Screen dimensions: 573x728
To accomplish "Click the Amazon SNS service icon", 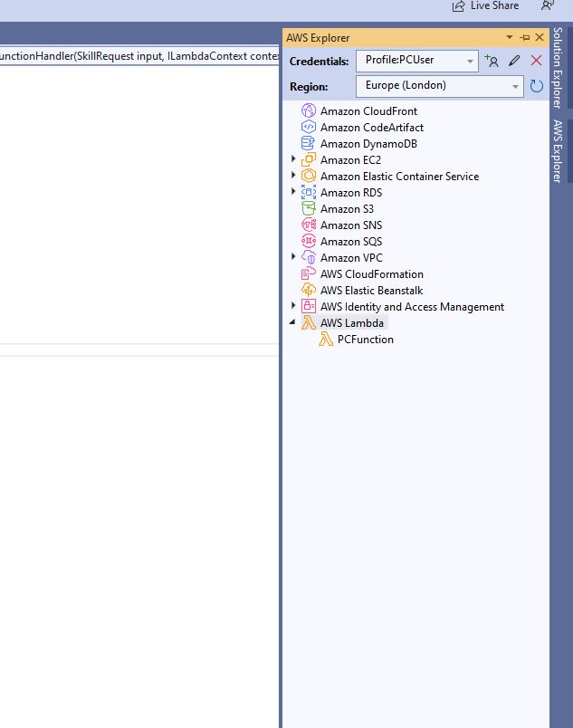I will point(309,225).
